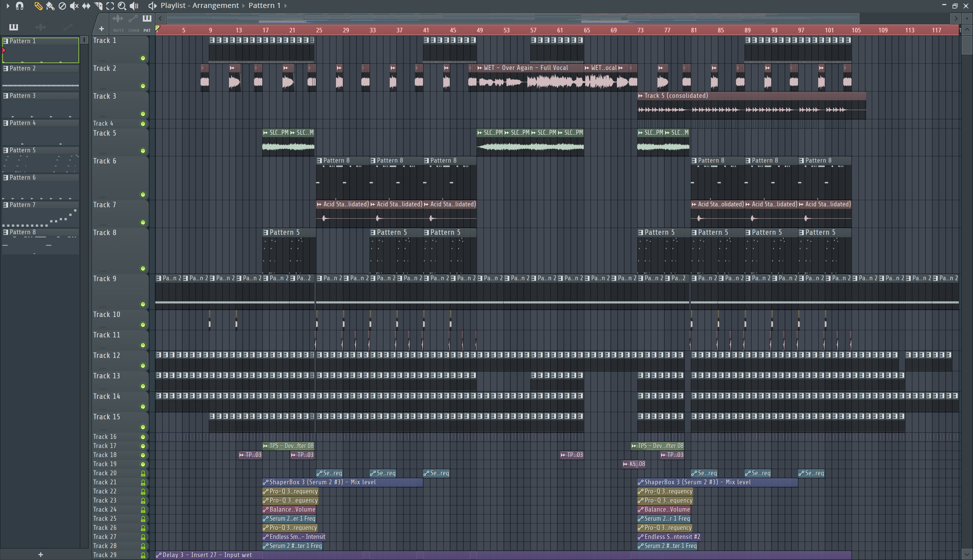
Task: Toggle Track 18 mute switch
Action: (143, 455)
